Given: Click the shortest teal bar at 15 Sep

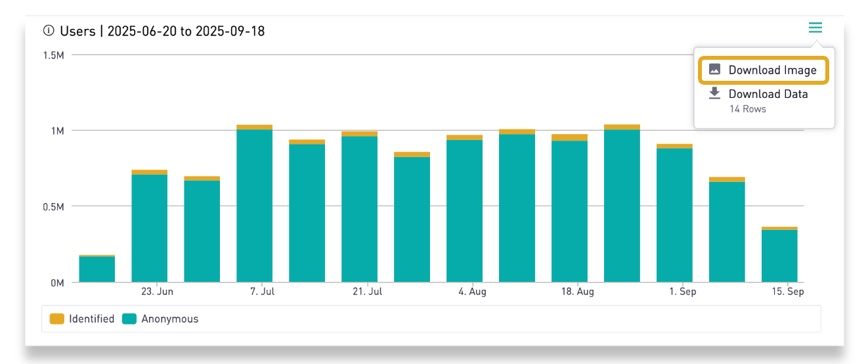Looking at the screenshot, I should click(779, 256).
